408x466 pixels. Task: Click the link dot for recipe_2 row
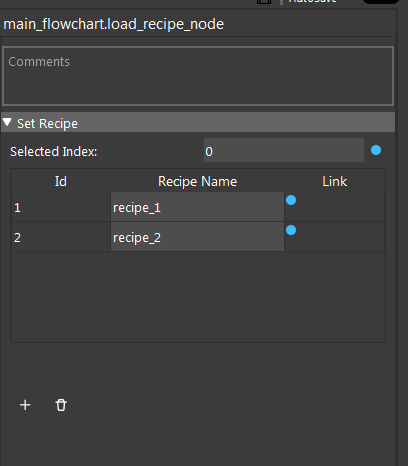click(291, 230)
